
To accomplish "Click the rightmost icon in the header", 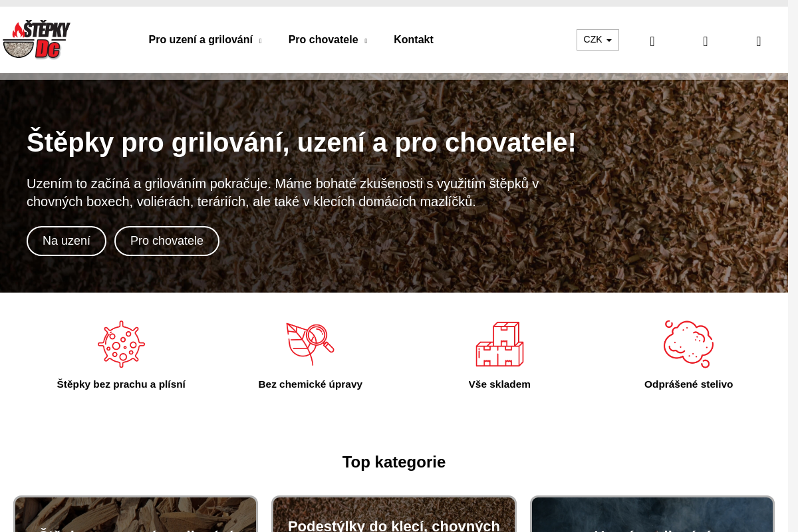I will coord(759,41).
